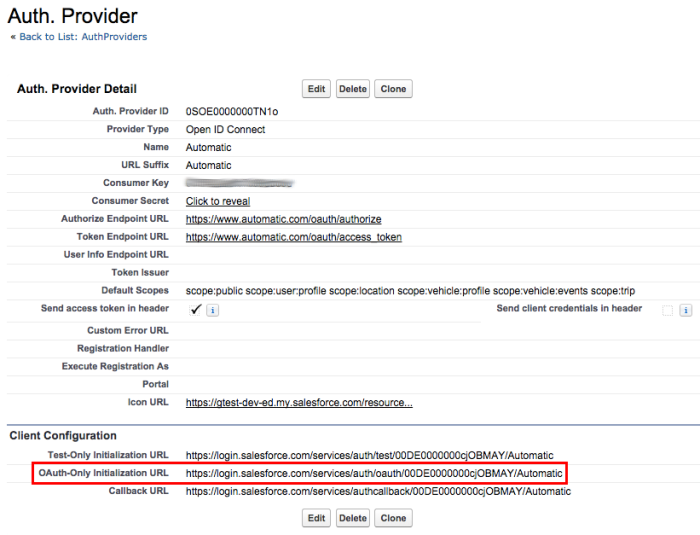Click the OAuth-Only Initialization URL label

[104, 473]
